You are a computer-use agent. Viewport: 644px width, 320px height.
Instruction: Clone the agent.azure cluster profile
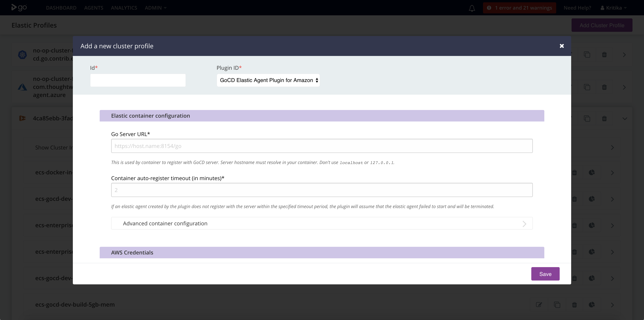pos(587,87)
